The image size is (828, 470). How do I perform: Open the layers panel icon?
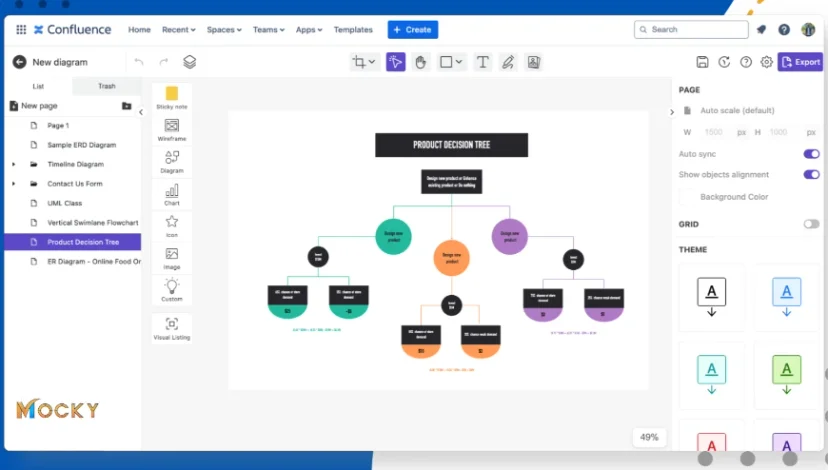(x=190, y=62)
